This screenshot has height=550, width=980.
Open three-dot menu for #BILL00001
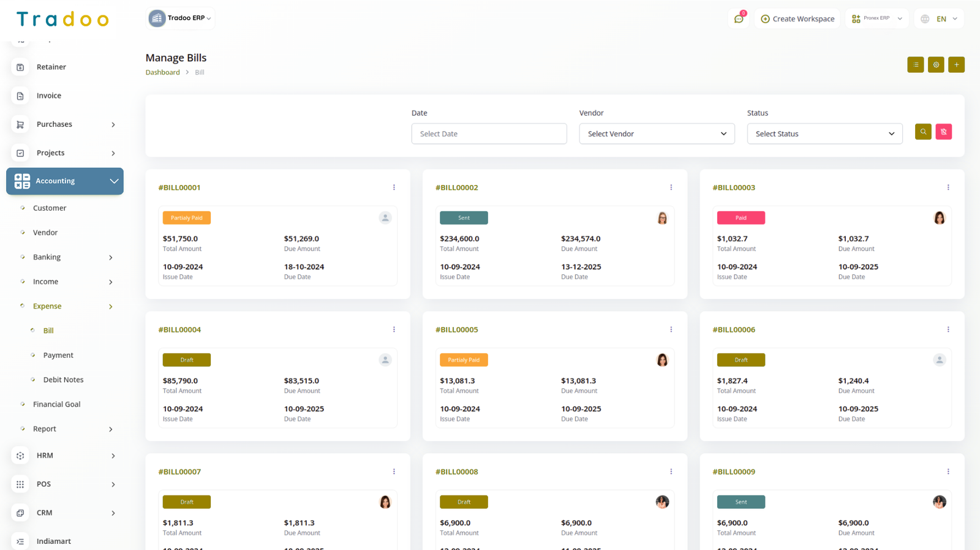394,187
